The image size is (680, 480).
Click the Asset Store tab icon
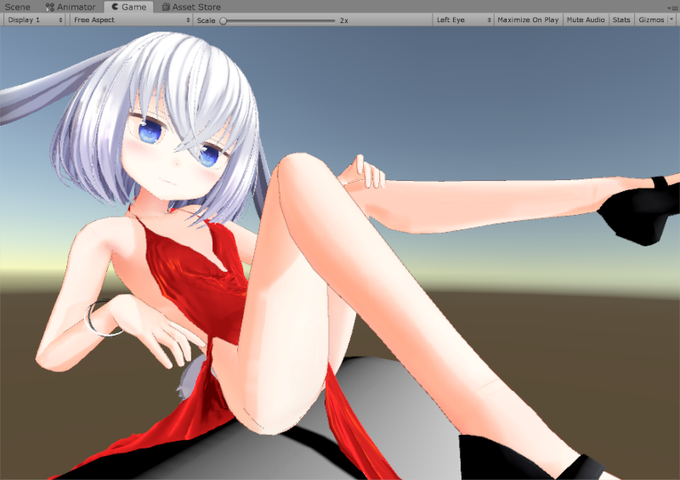coord(166,7)
